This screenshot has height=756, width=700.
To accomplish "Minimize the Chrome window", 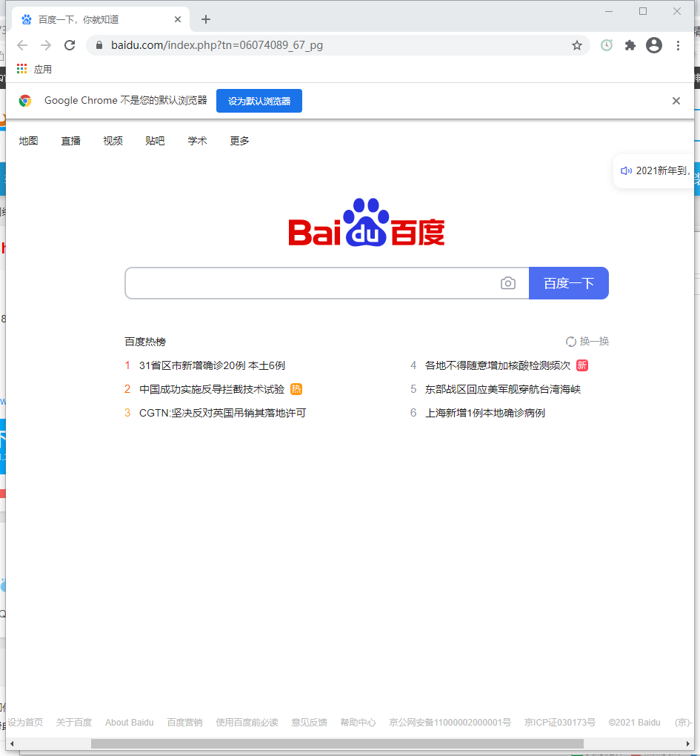I will click(x=609, y=11).
